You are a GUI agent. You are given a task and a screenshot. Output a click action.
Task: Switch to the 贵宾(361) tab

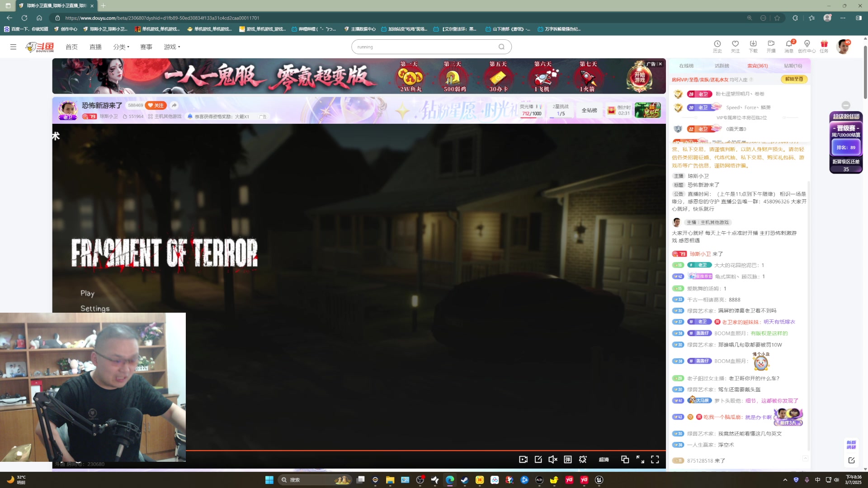(757, 66)
